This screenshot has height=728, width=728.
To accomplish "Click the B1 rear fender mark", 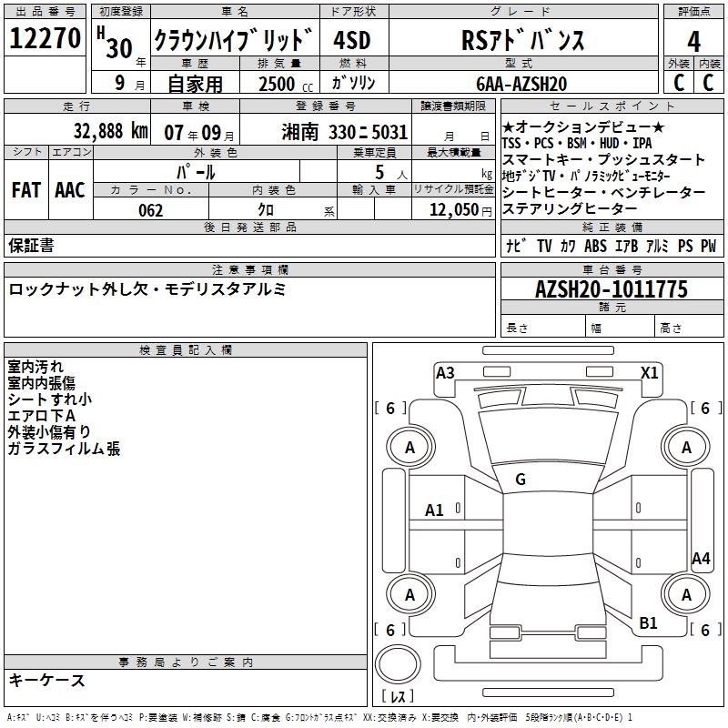I will [648, 622].
